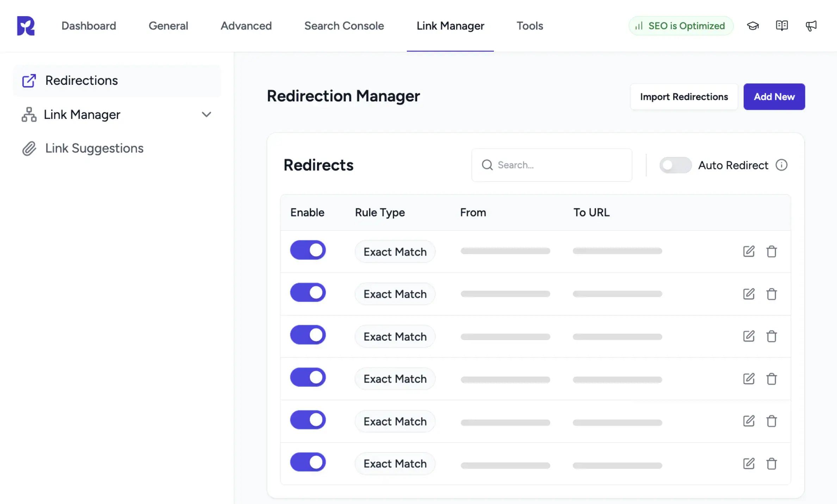
Task: Click the megaphone announcements icon
Action: (x=811, y=26)
